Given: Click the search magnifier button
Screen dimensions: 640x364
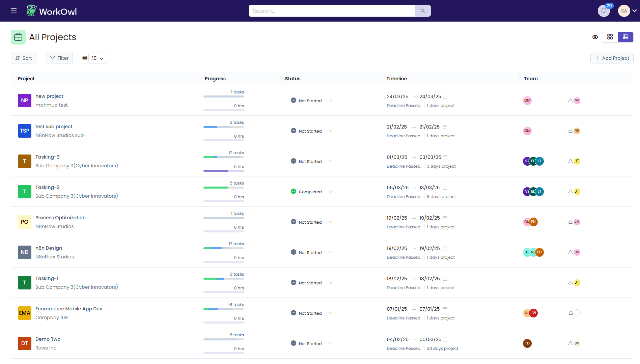Looking at the screenshot, I should tap(423, 11).
